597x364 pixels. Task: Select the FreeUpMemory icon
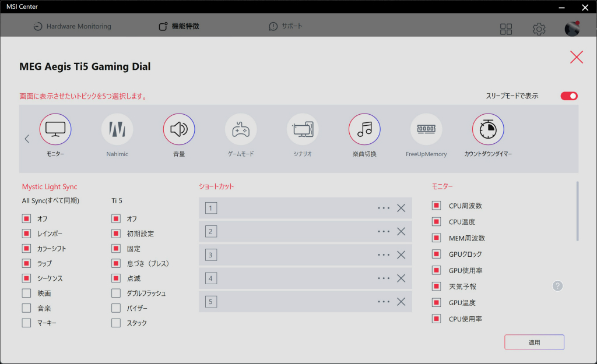pyautogui.click(x=426, y=129)
